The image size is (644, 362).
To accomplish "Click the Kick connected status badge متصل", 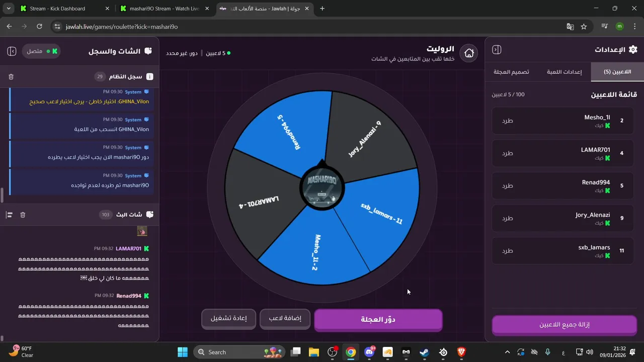I will point(41,51).
